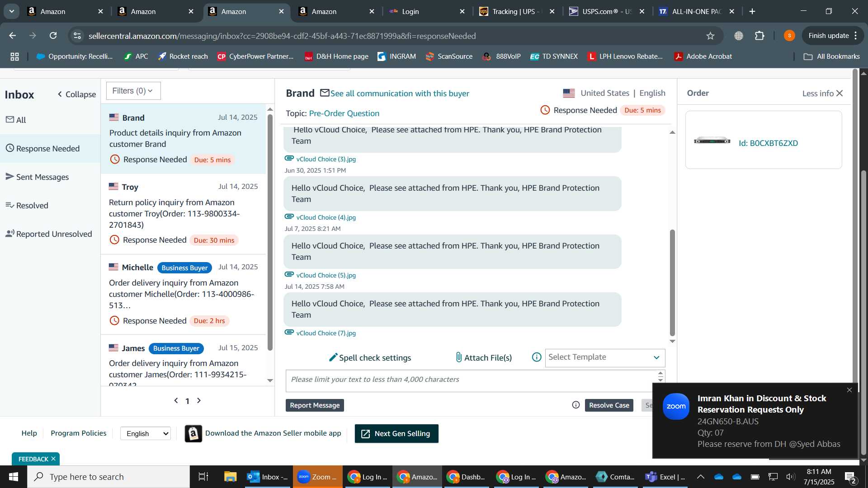Open attachment vCloud Choice (5).jpg
This screenshot has height=488, width=868.
click(326, 275)
